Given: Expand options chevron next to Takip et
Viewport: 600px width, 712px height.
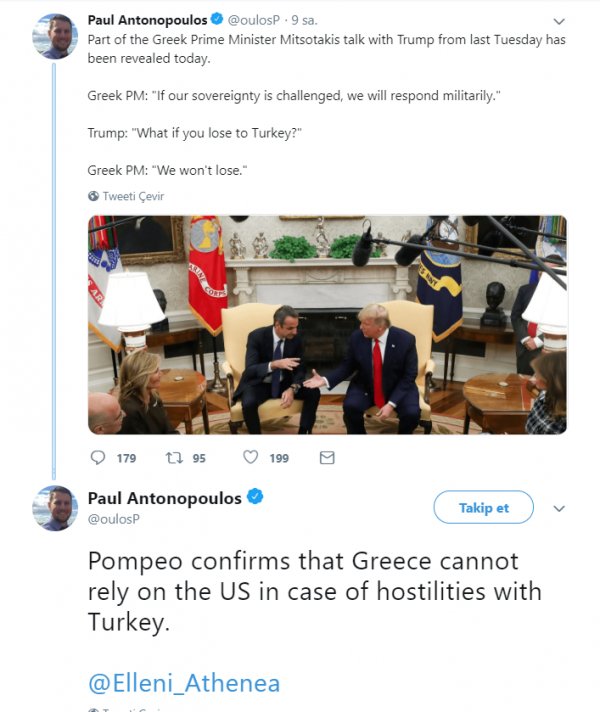Looking at the screenshot, I should (x=559, y=508).
